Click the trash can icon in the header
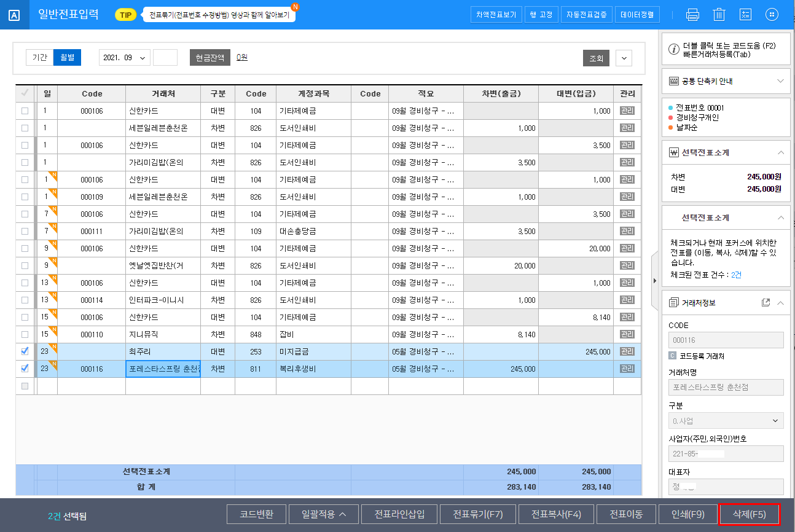This screenshot has height=532, width=795. click(x=719, y=15)
